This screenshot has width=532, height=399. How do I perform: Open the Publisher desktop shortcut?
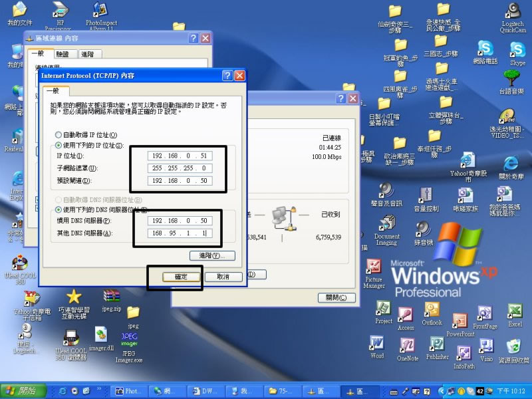[x=438, y=348]
